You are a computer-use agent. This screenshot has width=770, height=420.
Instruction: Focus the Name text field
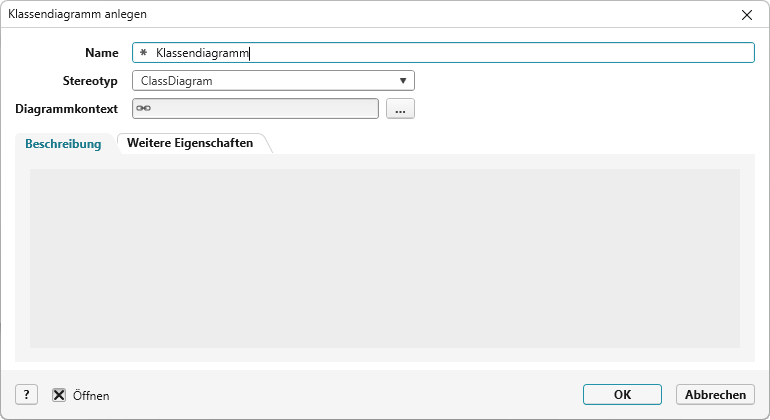pyautogui.click(x=450, y=53)
